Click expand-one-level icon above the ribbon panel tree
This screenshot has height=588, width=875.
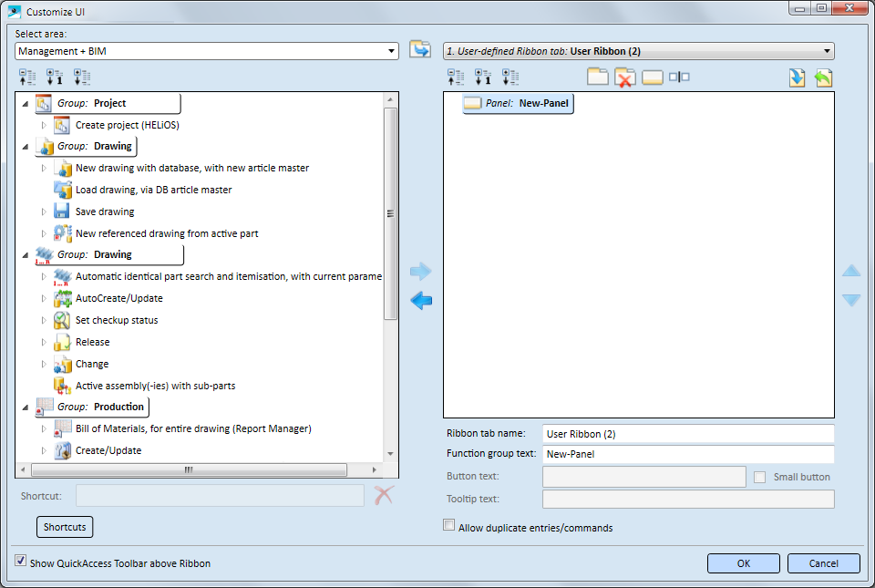point(483,77)
